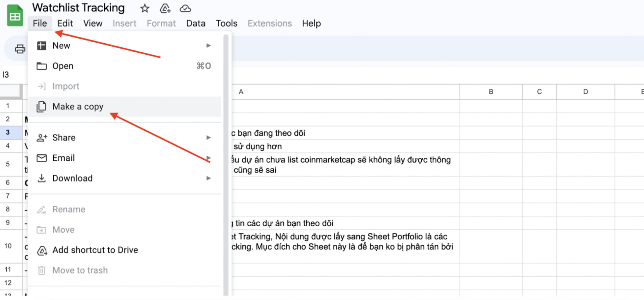Click the Open file option
The width and height of the screenshot is (644, 300).
click(x=63, y=66)
